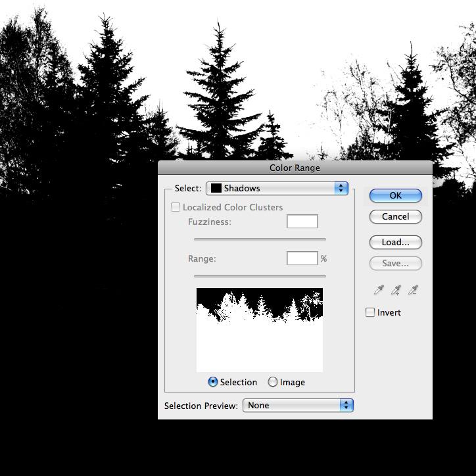This screenshot has height=476, width=476.
Task: Enable the Invert checkbox
Action: (371, 312)
